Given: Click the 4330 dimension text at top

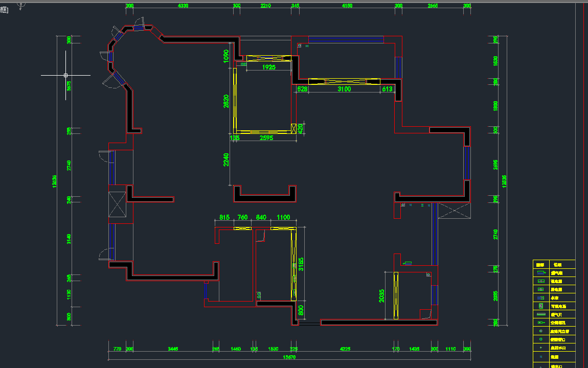Looking at the screenshot, I should (183, 6).
